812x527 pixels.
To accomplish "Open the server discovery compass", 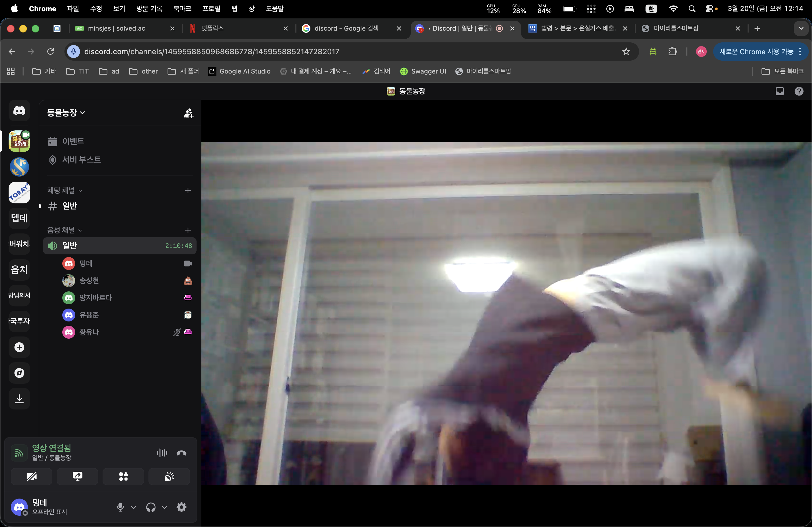I will [x=19, y=373].
